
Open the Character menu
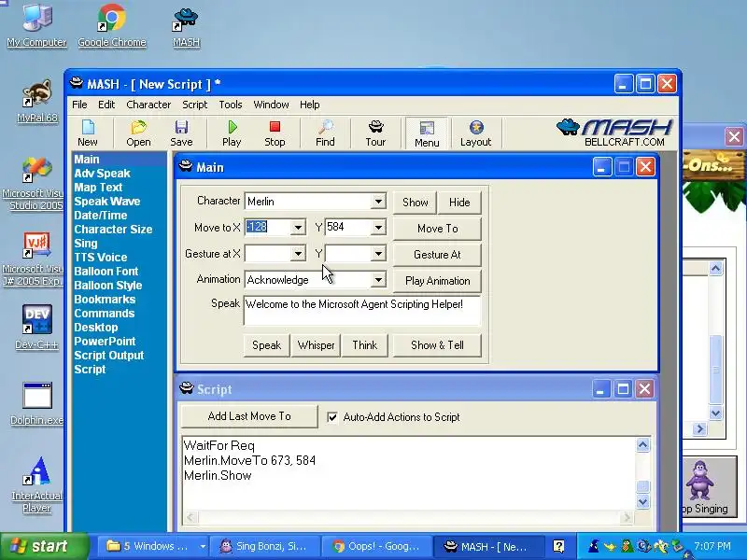pos(148,105)
